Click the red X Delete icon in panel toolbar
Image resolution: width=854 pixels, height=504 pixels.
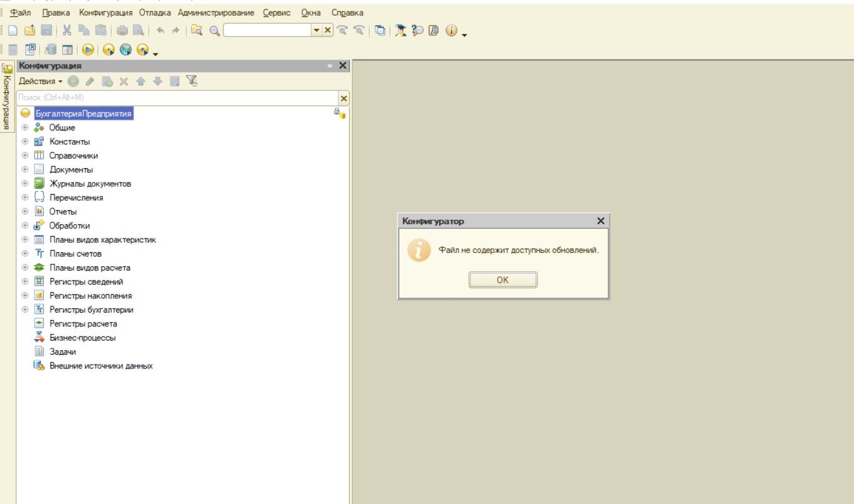click(x=124, y=81)
